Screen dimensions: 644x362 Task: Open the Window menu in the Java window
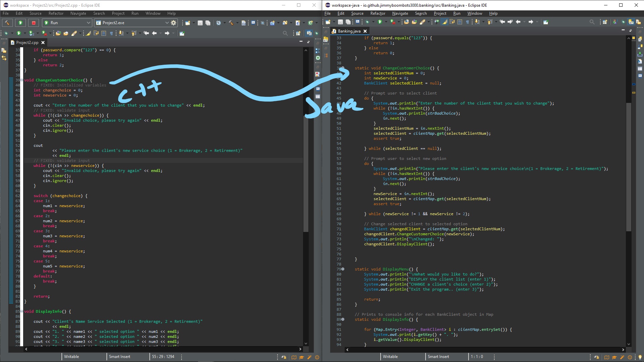pyautogui.click(x=475, y=13)
